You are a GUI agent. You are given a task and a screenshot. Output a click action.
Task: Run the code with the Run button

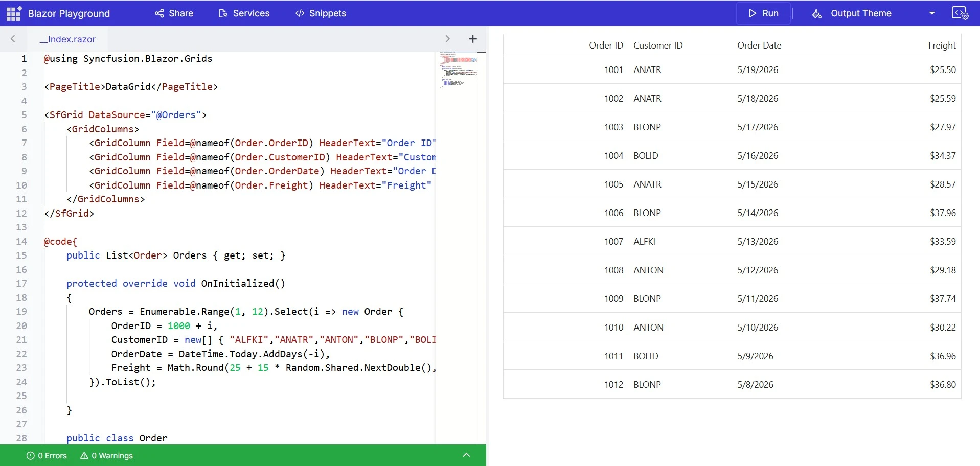click(764, 13)
